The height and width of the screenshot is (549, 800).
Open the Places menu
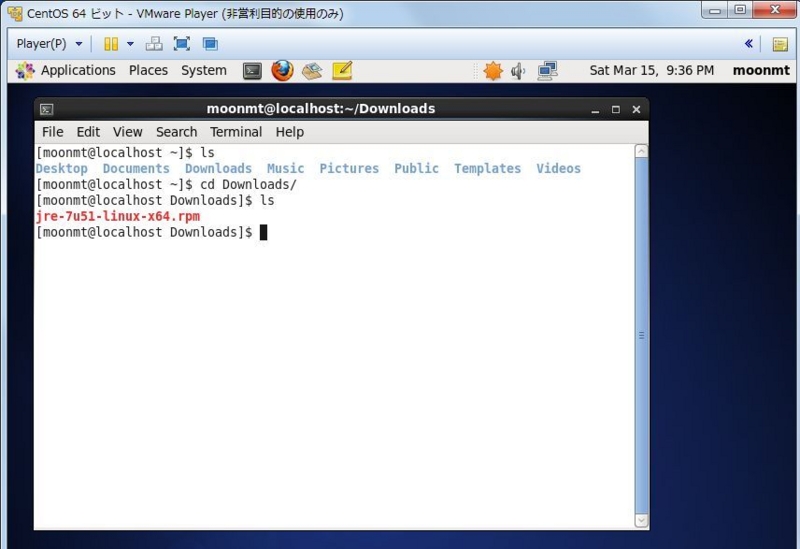point(148,70)
